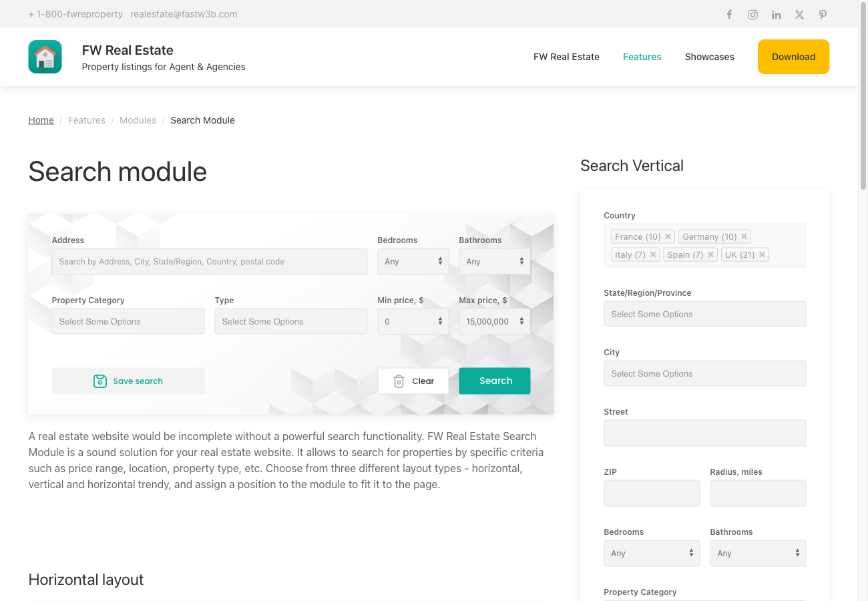This screenshot has height=601, width=868.
Task: Remove the France (10) country tag
Action: 668,236
